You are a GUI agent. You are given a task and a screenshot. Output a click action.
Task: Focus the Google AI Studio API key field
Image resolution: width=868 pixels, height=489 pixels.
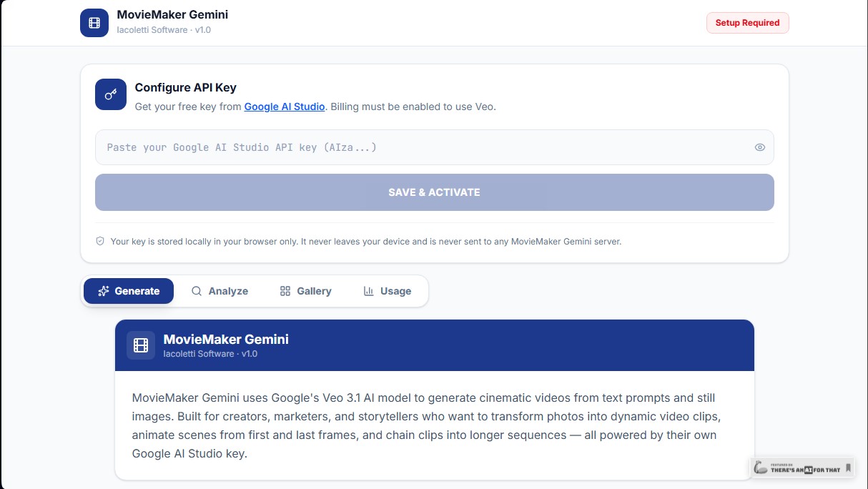click(435, 147)
